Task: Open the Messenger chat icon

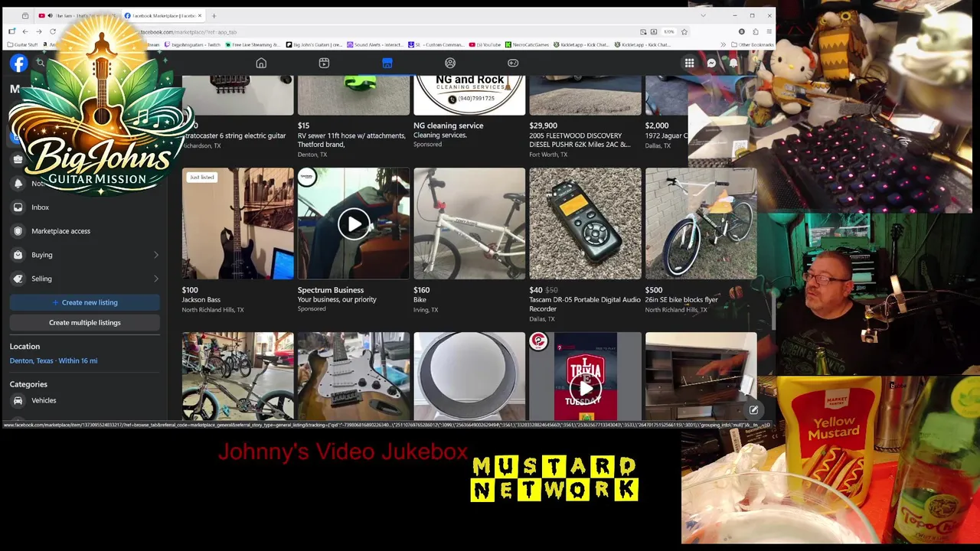Action: [x=712, y=64]
